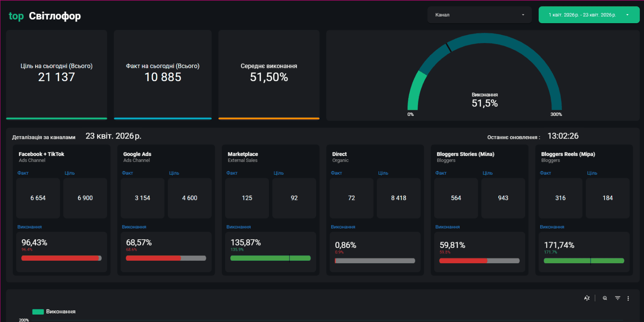Expand the date range picker dropdown
The height and width of the screenshot is (322, 644).
click(x=589, y=15)
